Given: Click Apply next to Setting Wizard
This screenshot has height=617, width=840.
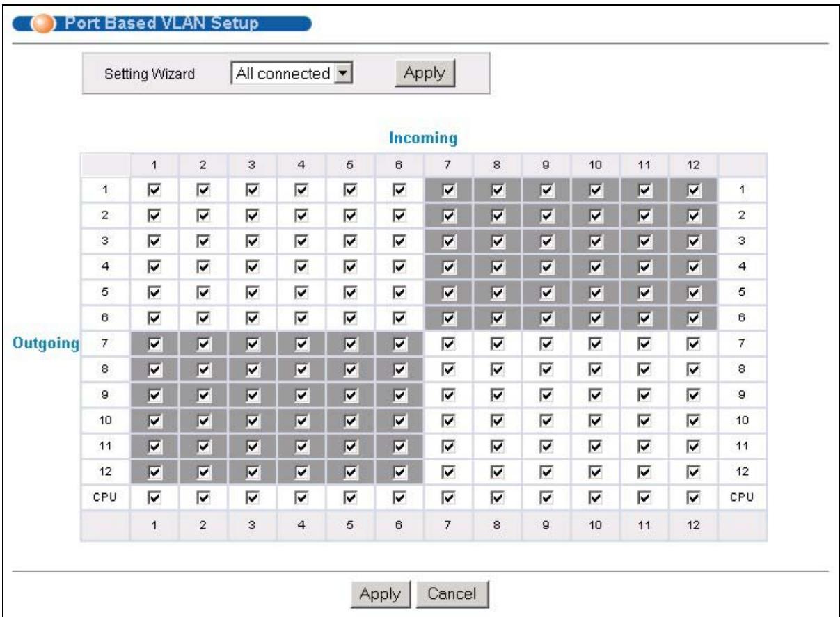Looking at the screenshot, I should click(x=425, y=74).
